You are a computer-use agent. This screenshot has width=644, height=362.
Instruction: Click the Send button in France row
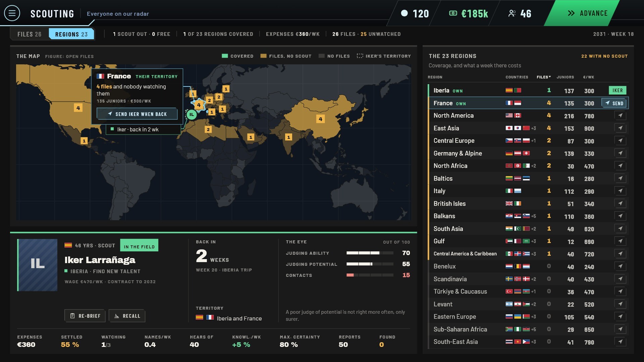click(614, 103)
